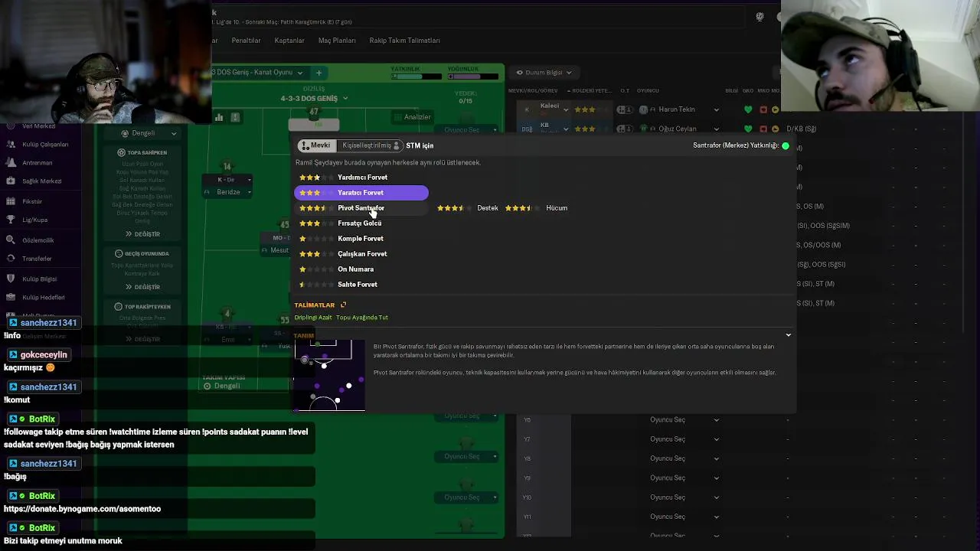
Task: Click Harun Tekin red match sharpness icon
Action: point(763,109)
